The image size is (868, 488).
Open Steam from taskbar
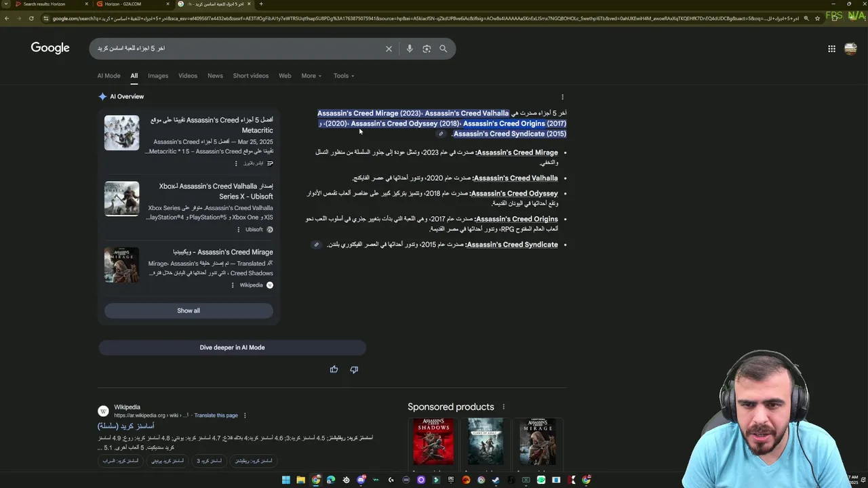pyautogui.click(x=496, y=480)
